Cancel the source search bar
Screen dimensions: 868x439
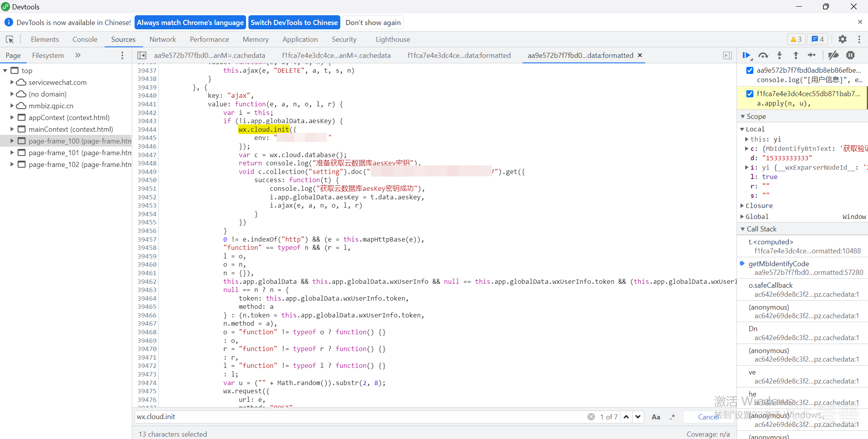point(708,417)
